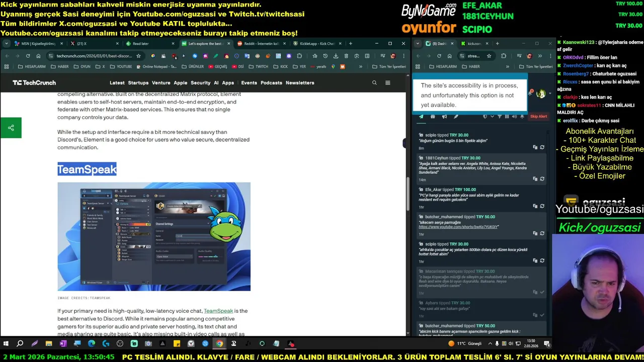This screenshot has width=644, height=362.
Task: Open the Startups section on TechCrunch
Action: tap(138, 82)
